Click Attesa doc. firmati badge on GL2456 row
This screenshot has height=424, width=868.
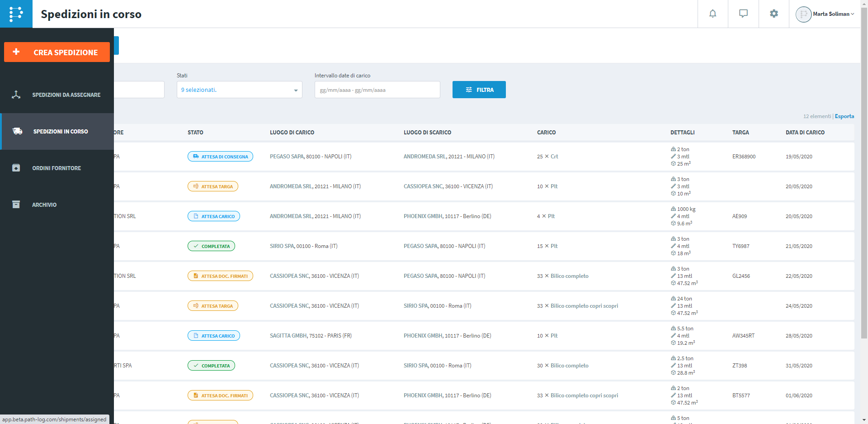[220, 276]
